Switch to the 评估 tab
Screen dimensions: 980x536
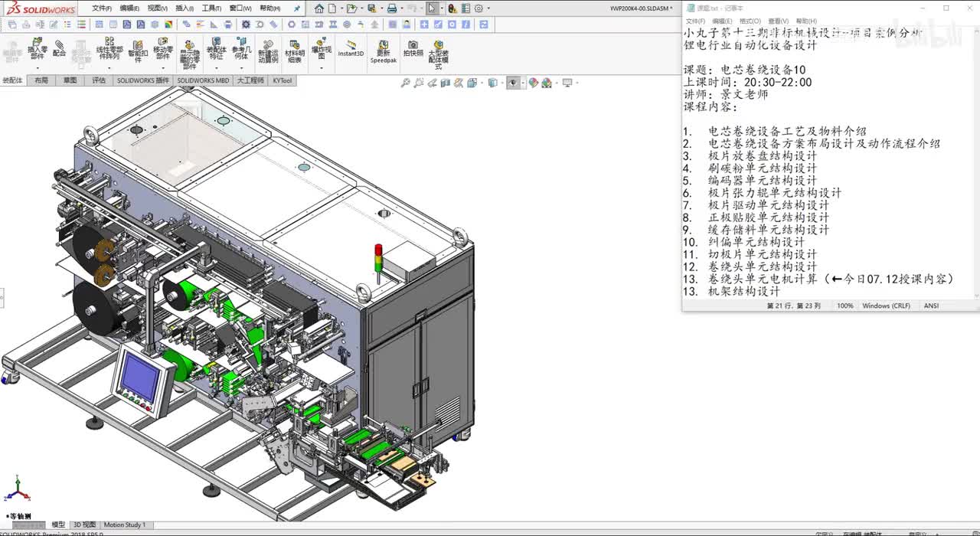(x=99, y=80)
